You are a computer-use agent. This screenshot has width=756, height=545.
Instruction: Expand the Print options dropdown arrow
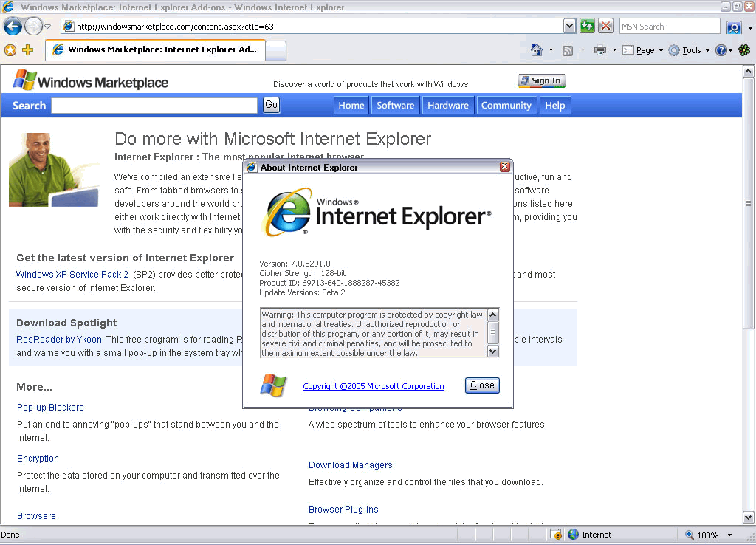pos(614,50)
